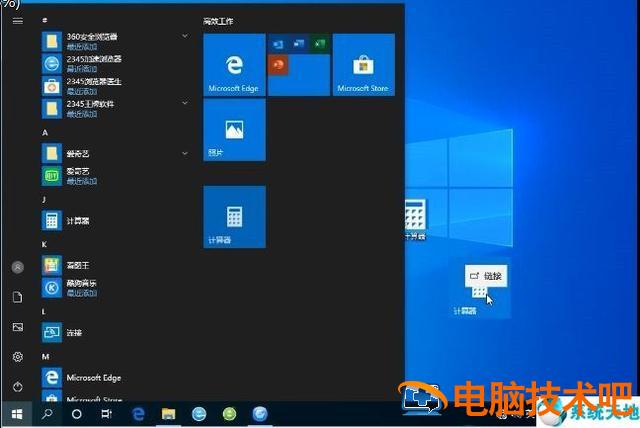Expand the 2345王牌软件 folder chevron
The image size is (640, 428).
point(185,103)
